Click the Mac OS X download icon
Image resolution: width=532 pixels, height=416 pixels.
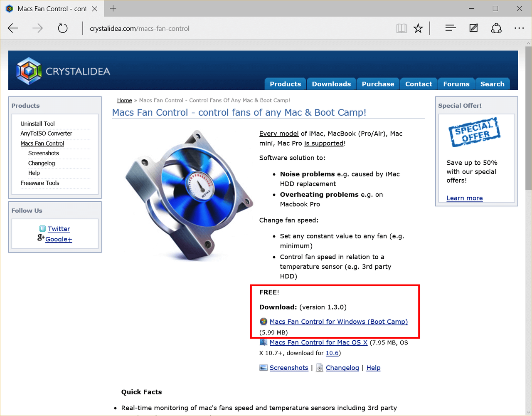[x=264, y=342]
